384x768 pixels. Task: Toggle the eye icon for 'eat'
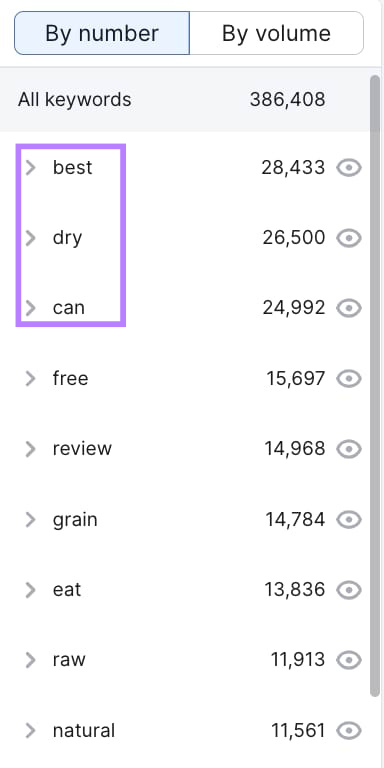(x=349, y=590)
